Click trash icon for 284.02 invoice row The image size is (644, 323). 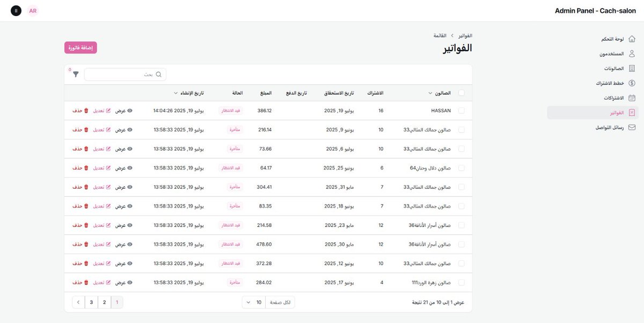tap(86, 282)
